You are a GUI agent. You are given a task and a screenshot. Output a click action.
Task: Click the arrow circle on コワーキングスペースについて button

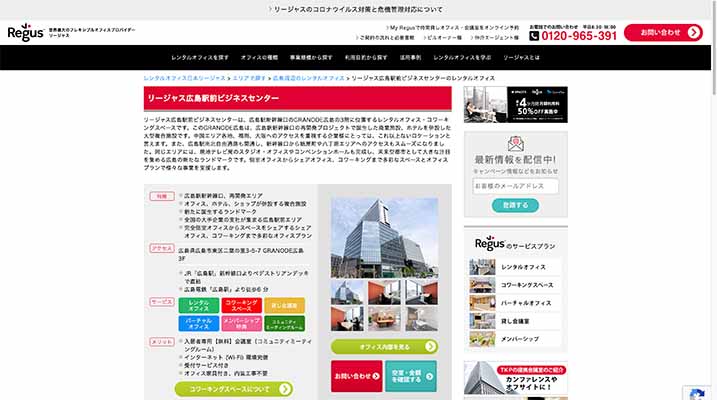click(285, 389)
